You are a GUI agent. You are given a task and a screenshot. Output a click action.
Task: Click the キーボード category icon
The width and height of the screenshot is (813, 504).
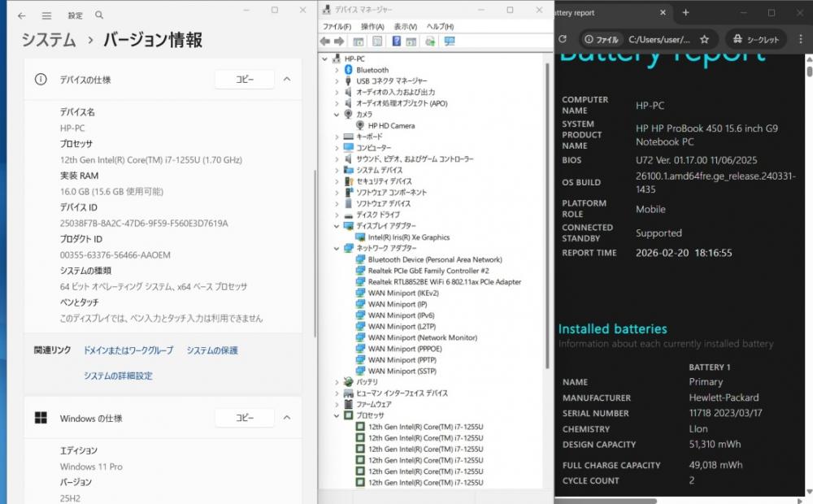[349, 137]
